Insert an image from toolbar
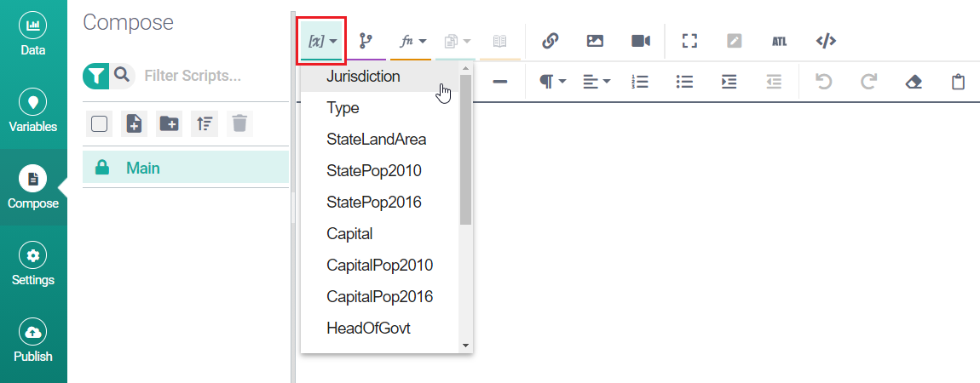The height and width of the screenshot is (383, 980). (x=595, y=41)
